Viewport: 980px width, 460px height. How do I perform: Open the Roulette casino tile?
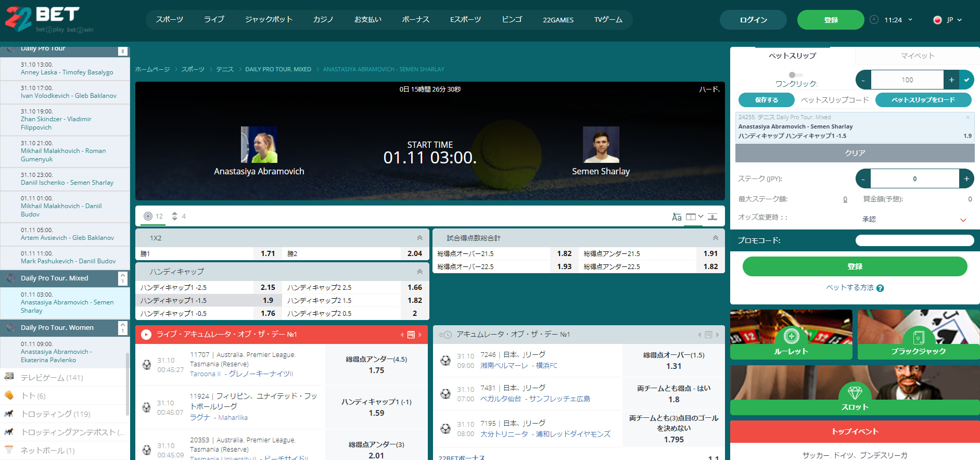(791, 335)
